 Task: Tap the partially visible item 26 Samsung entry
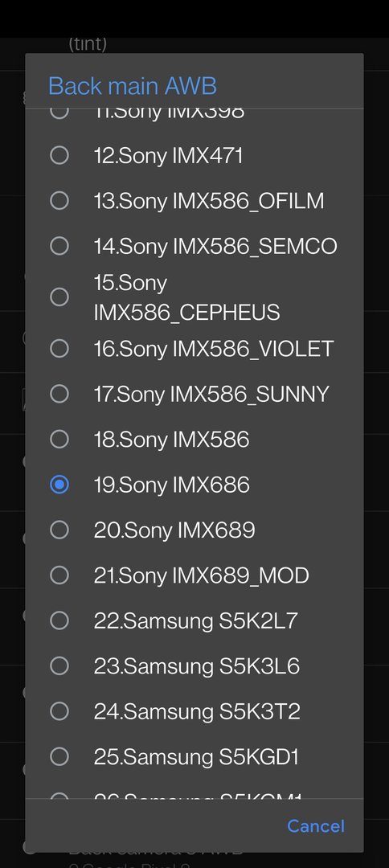coord(194,792)
